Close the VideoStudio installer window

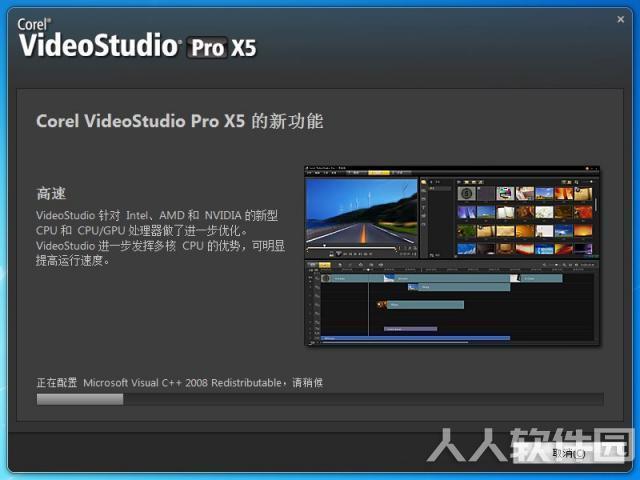point(620,19)
